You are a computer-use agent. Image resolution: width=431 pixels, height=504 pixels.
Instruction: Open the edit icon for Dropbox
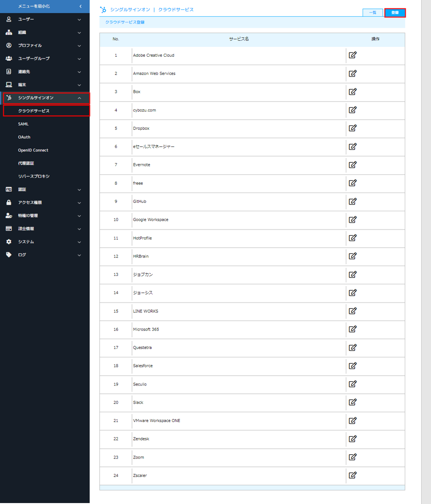coord(353,128)
